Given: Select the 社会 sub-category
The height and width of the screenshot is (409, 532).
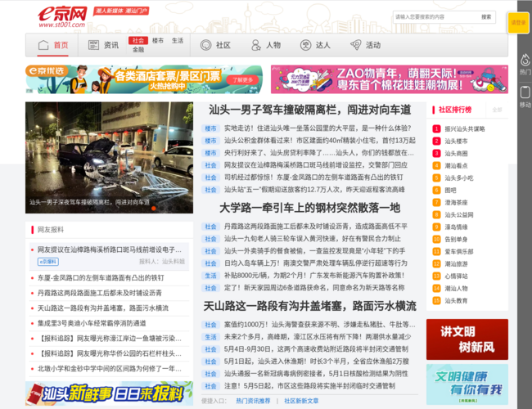Looking at the screenshot, I should pos(138,41).
